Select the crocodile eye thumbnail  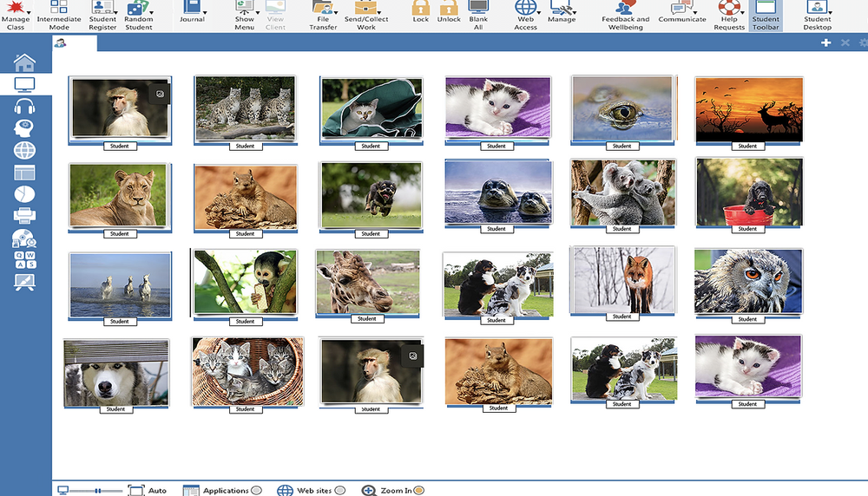click(622, 108)
